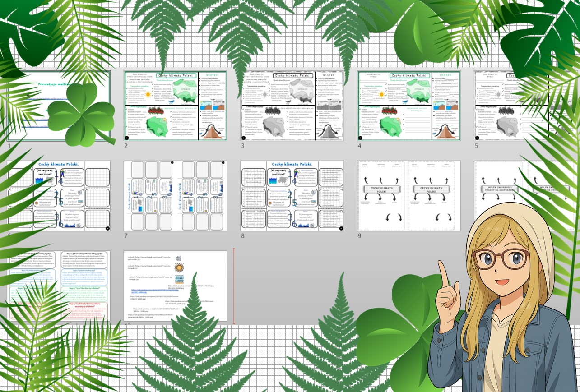Click the water waves icon on slide 12
Screen dimensions: 580x392
(x=179, y=279)
